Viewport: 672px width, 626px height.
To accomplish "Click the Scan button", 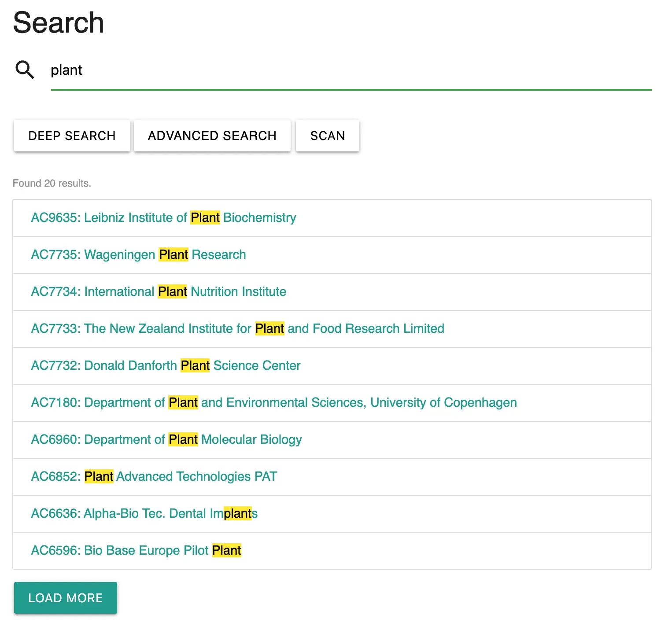I will 327,136.
